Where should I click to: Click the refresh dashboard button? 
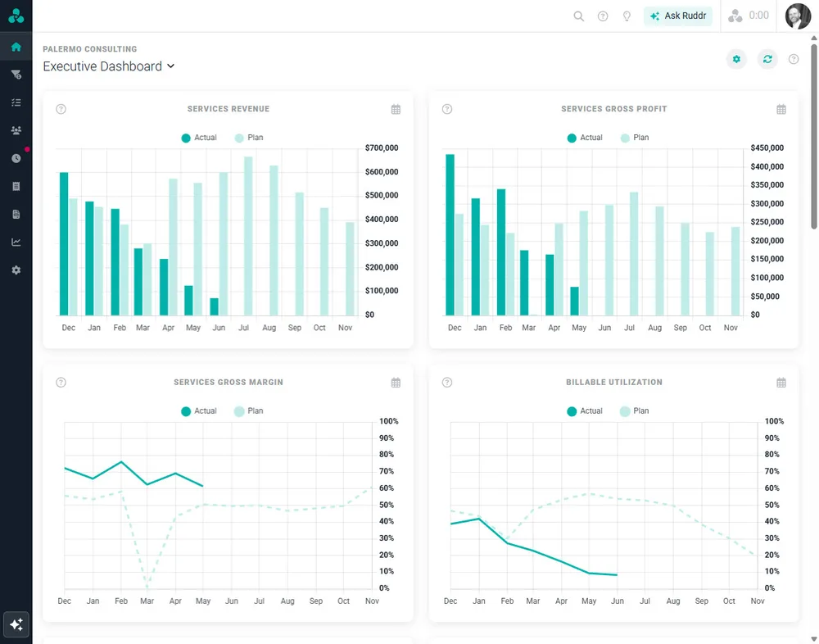[x=767, y=59]
